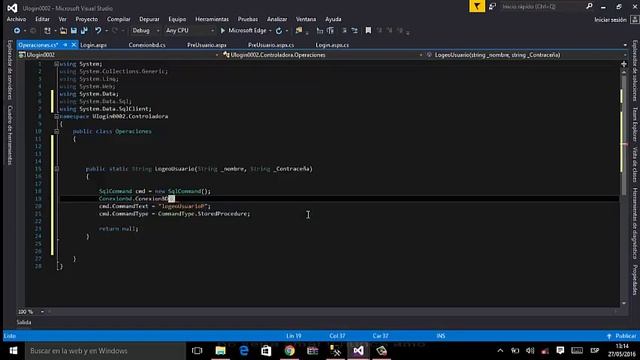Viewport: 640px width, 360px height.
Task: Click the Quick Launch magnifier icon
Action: (589, 6)
